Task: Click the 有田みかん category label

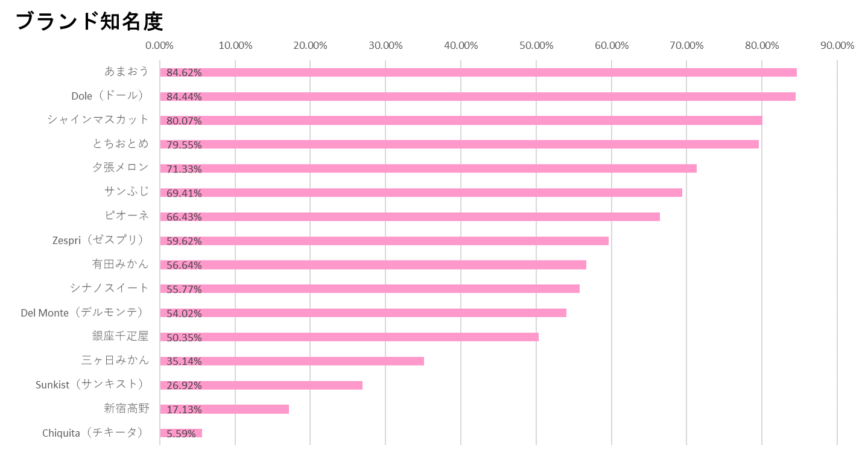Action: (120, 264)
